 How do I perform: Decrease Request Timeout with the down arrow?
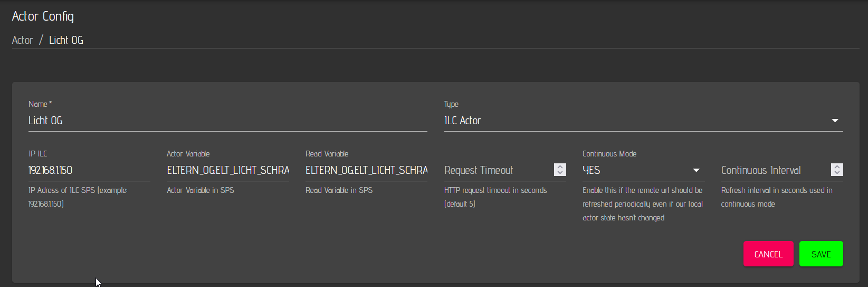(x=560, y=173)
